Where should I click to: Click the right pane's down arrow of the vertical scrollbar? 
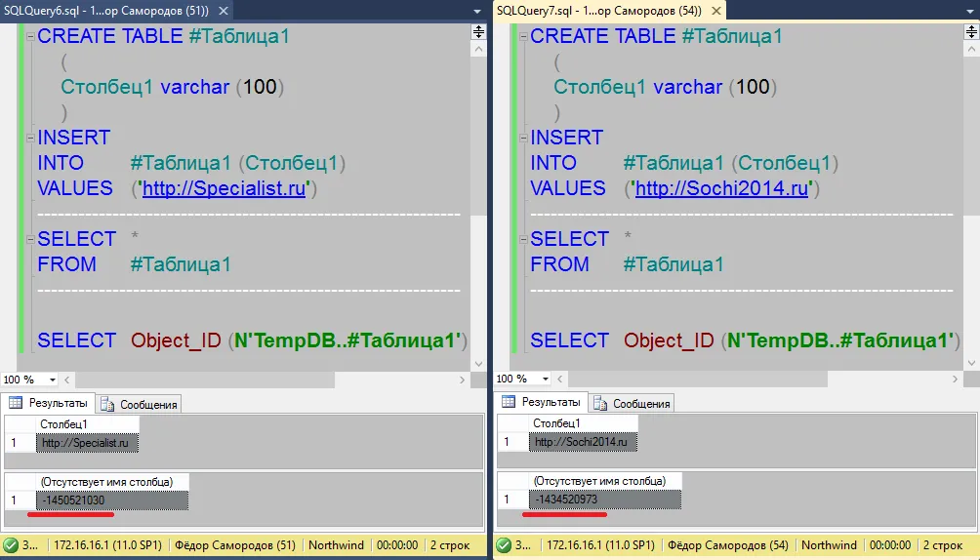(x=971, y=363)
